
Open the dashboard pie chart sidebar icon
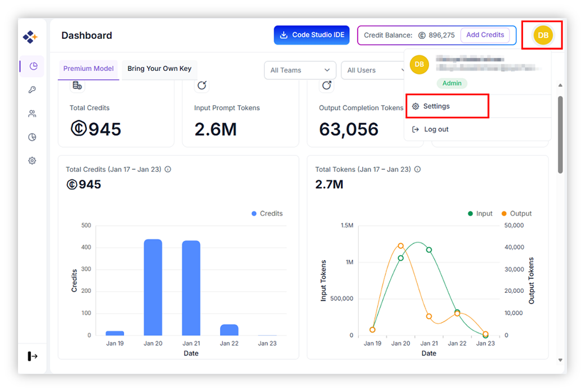click(33, 66)
